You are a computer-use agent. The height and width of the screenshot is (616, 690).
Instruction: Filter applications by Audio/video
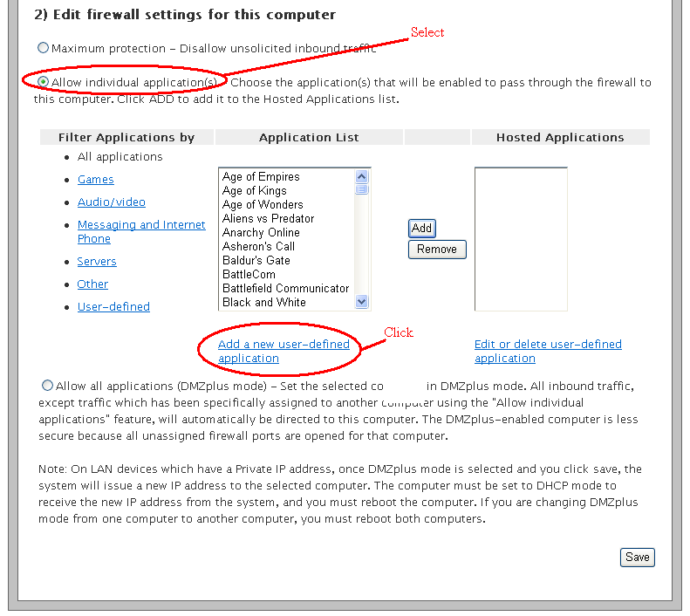pyautogui.click(x=111, y=202)
